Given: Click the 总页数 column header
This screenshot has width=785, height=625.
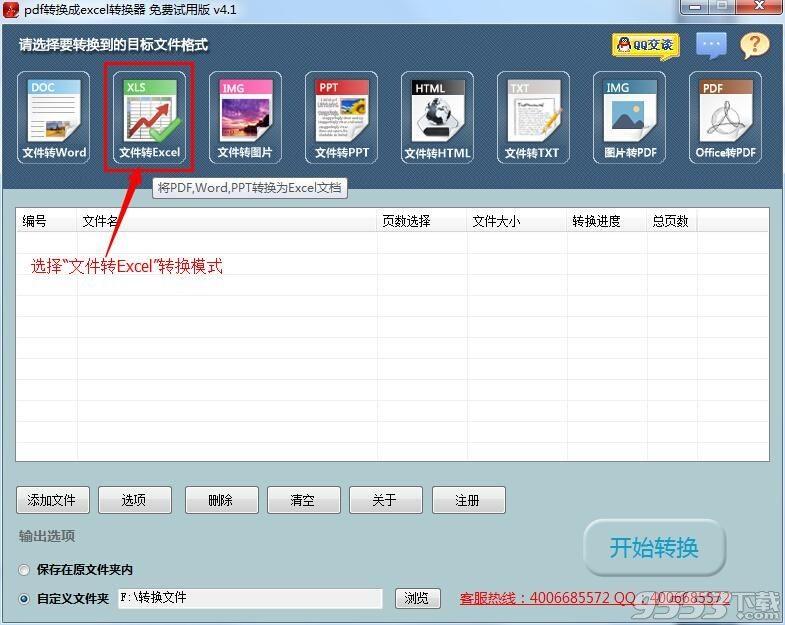Looking at the screenshot, I should pyautogui.click(x=672, y=221).
